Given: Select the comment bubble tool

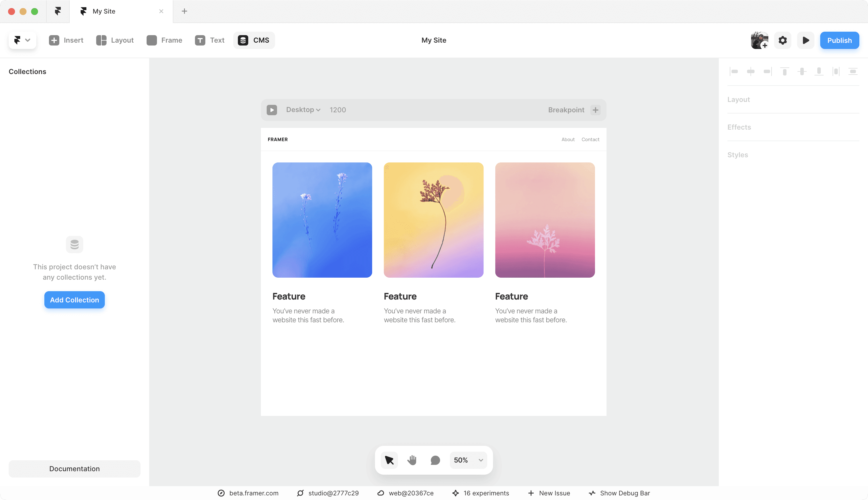Looking at the screenshot, I should (x=435, y=460).
